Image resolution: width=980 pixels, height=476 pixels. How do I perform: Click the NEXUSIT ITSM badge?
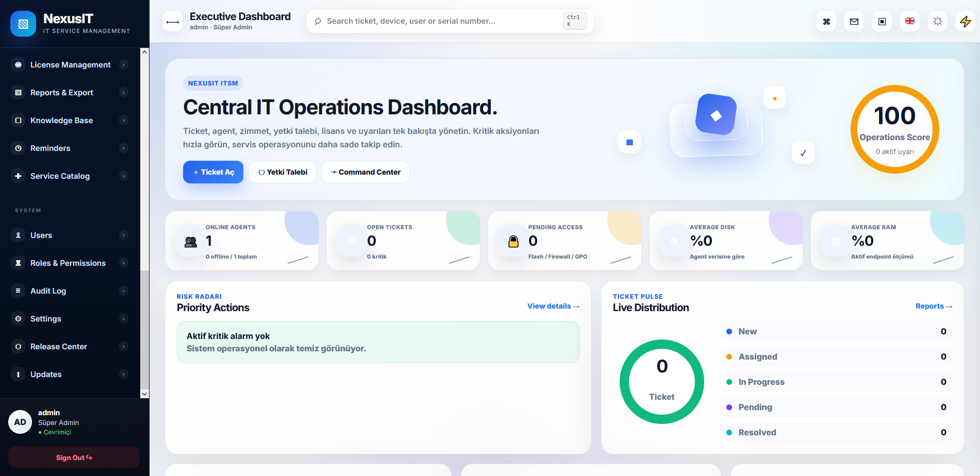tap(213, 83)
